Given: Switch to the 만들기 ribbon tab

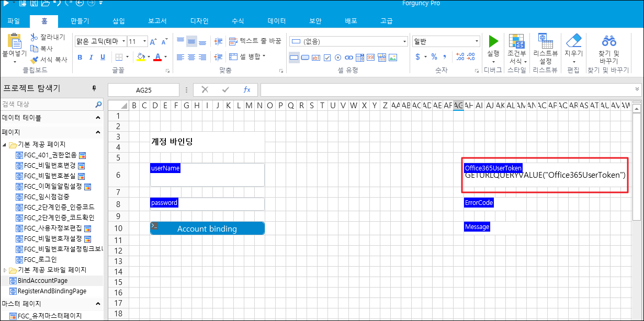Looking at the screenshot, I should point(80,21).
